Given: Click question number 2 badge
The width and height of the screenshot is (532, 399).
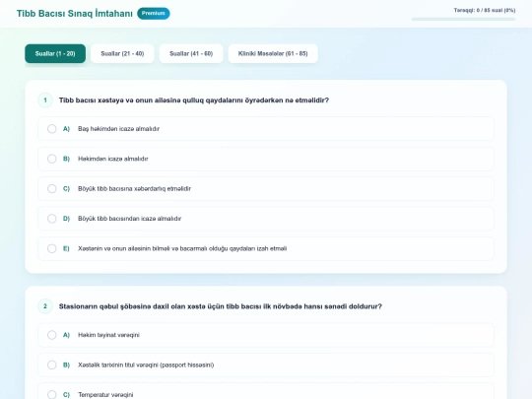Looking at the screenshot, I should pos(45,306).
